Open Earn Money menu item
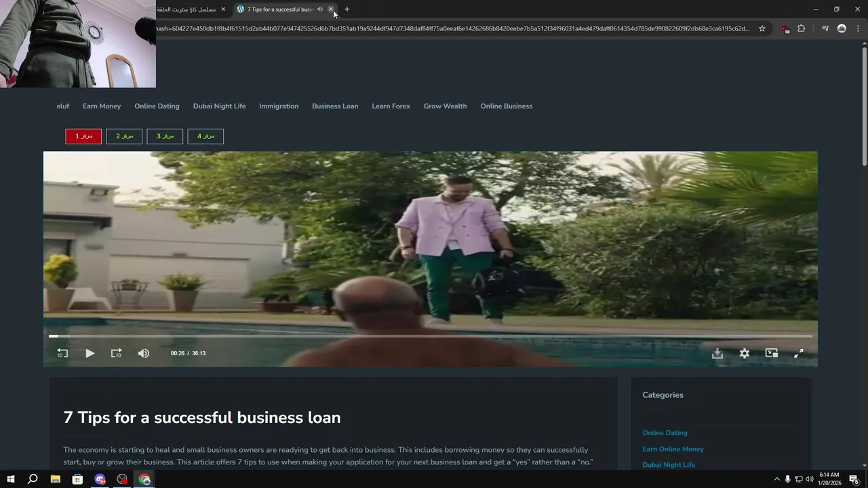This screenshot has width=868, height=488. pyautogui.click(x=102, y=106)
